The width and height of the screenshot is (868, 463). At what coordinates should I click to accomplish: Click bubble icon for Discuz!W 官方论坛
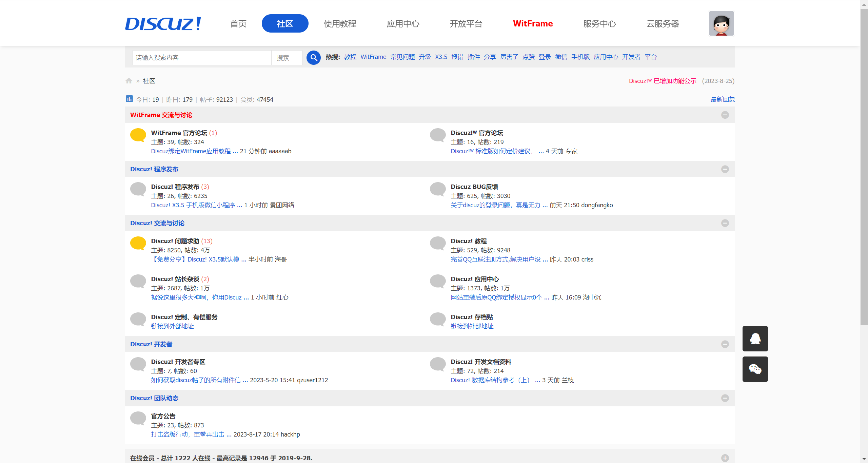tap(438, 135)
